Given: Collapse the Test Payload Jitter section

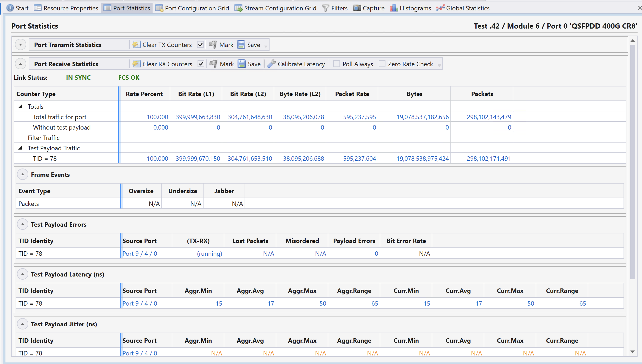Looking at the screenshot, I should (x=23, y=324).
